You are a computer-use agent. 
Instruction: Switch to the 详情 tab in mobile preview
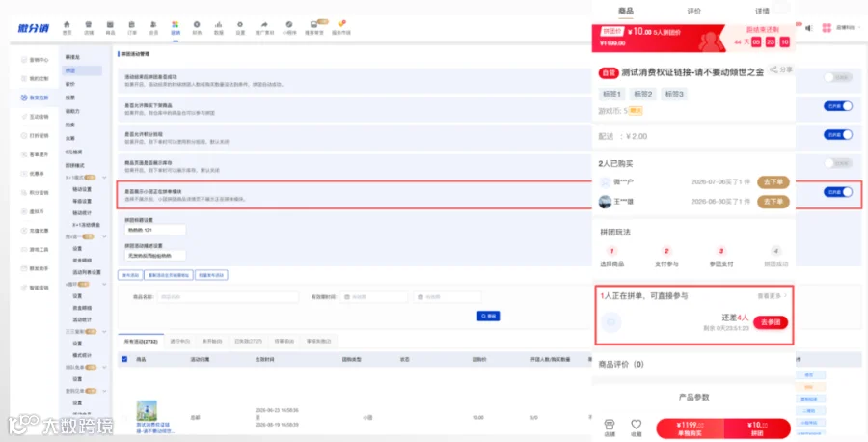tap(762, 11)
